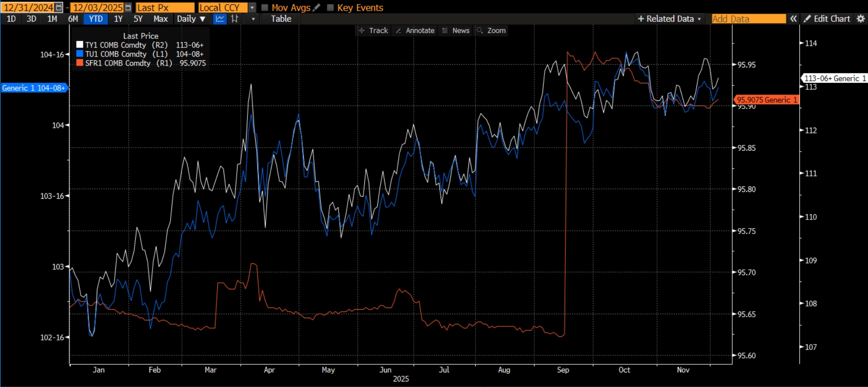
Task: Expand the Daily periodicity dropdown
Action: pos(191,19)
